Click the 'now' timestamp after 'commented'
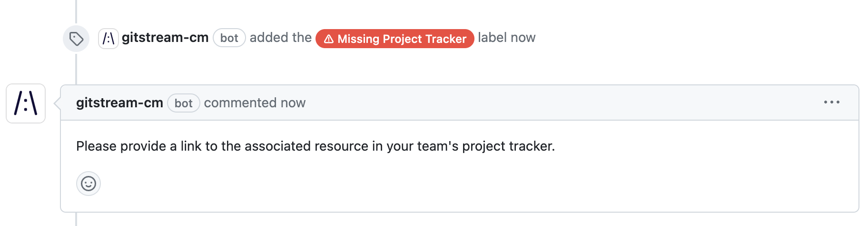868x226 pixels. [293, 103]
